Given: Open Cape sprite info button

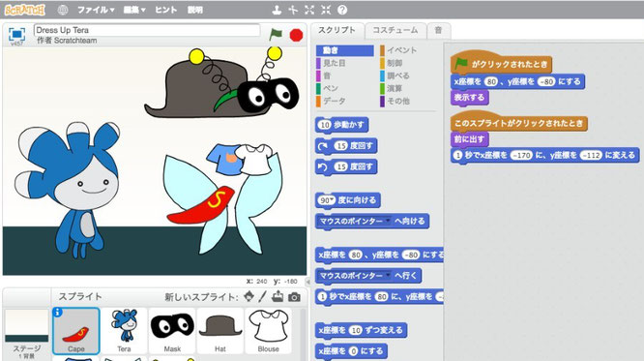Looking at the screenshot, I should click(58, 313).
